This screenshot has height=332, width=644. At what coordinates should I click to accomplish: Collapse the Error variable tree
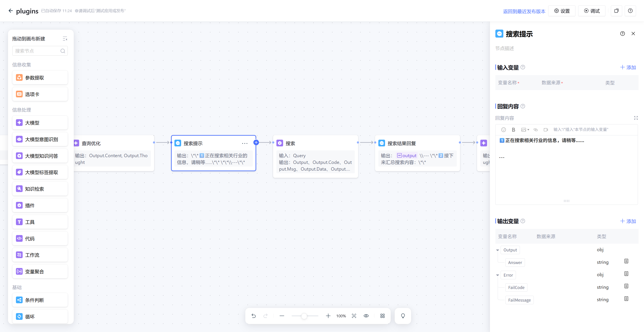[x=497, y=275]
